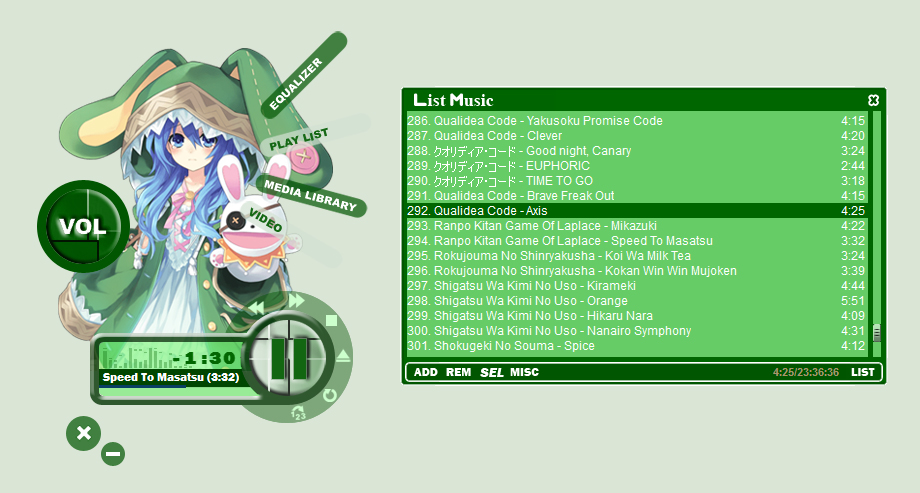Open the MISC playlist menu

[524, 372]
